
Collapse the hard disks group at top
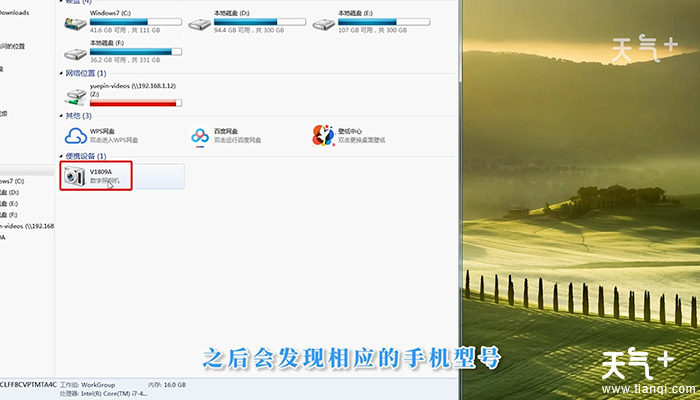point(61,2)
